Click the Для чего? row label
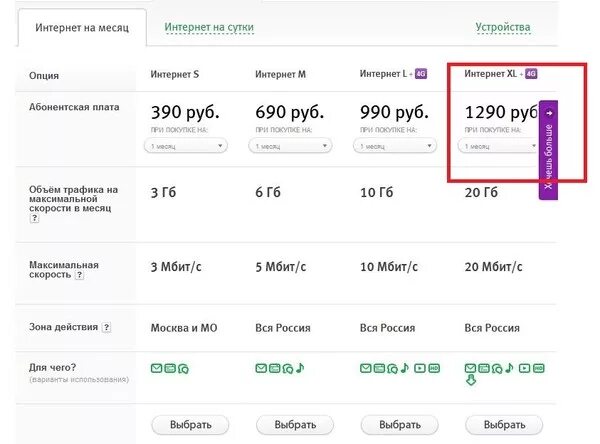 (x=52, y=367)
